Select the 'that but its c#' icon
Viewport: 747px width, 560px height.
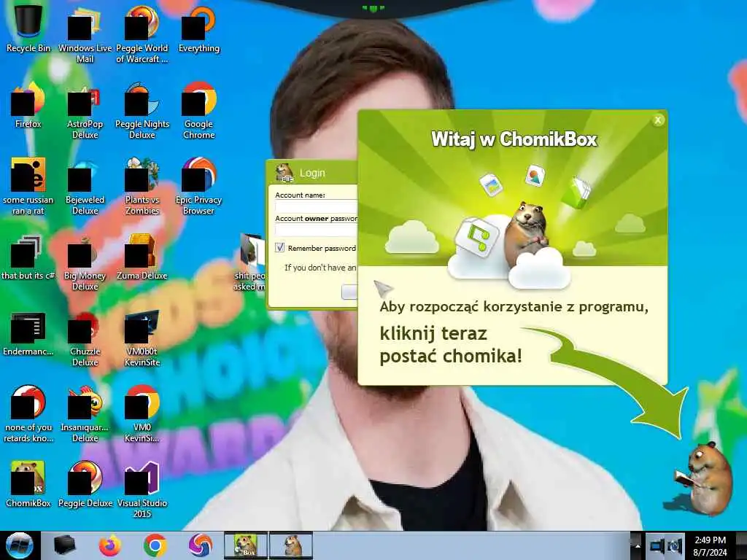pyautogui.click(x=28, y=257)
